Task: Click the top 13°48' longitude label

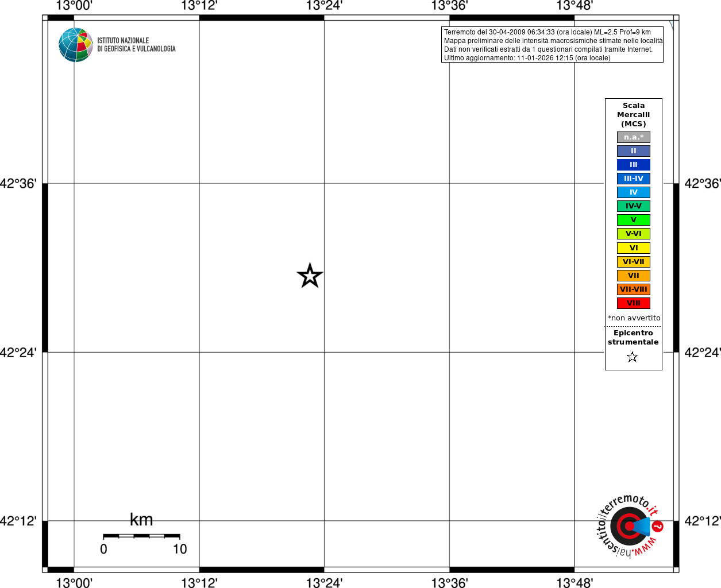Action: pyautogui.click(x=575, y=6)
